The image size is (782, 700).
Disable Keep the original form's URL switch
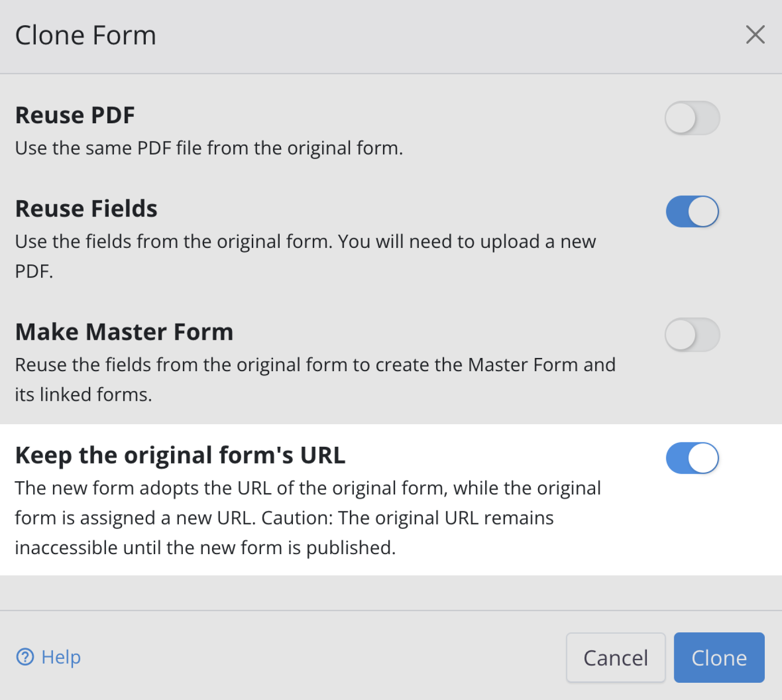[x=692, y=458]
